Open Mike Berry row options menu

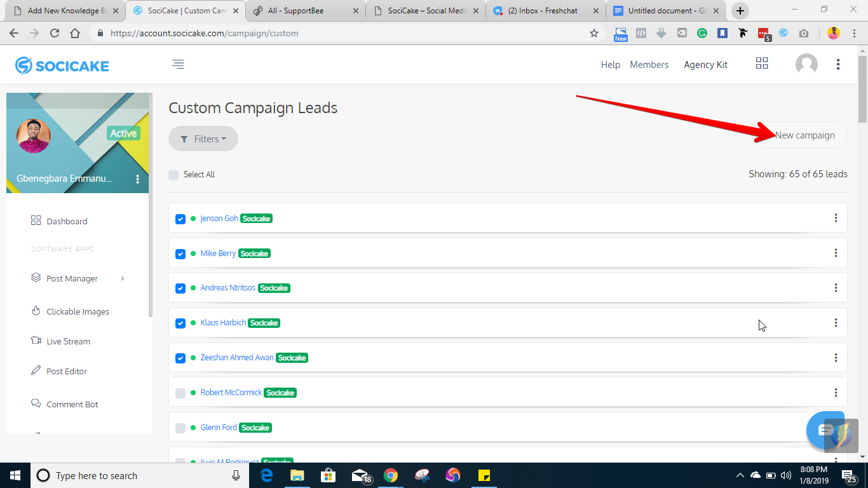point(836,253)
